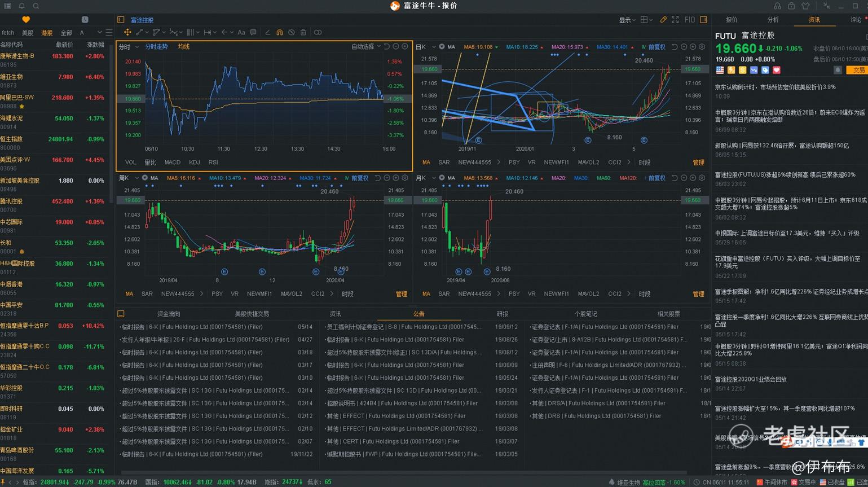Select the text annotation Aa tool
Viewport: 868px width, 487px height.
click(241, 33)
